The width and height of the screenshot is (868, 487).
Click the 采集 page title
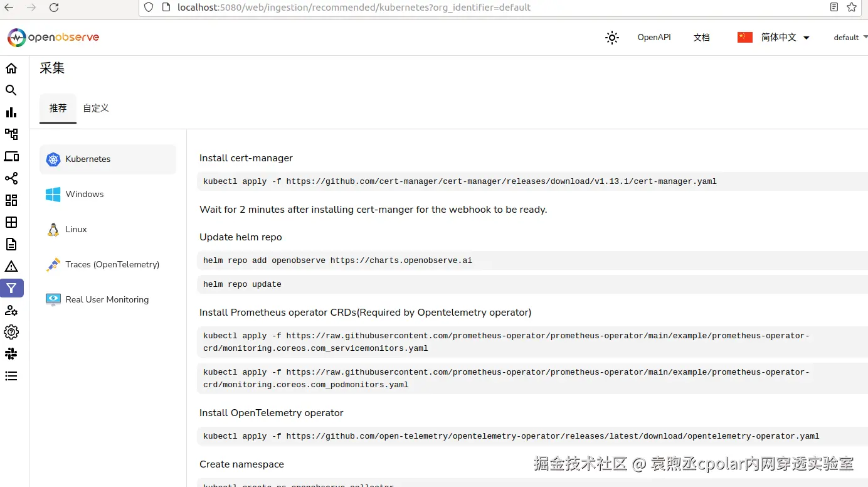(52, 68)
